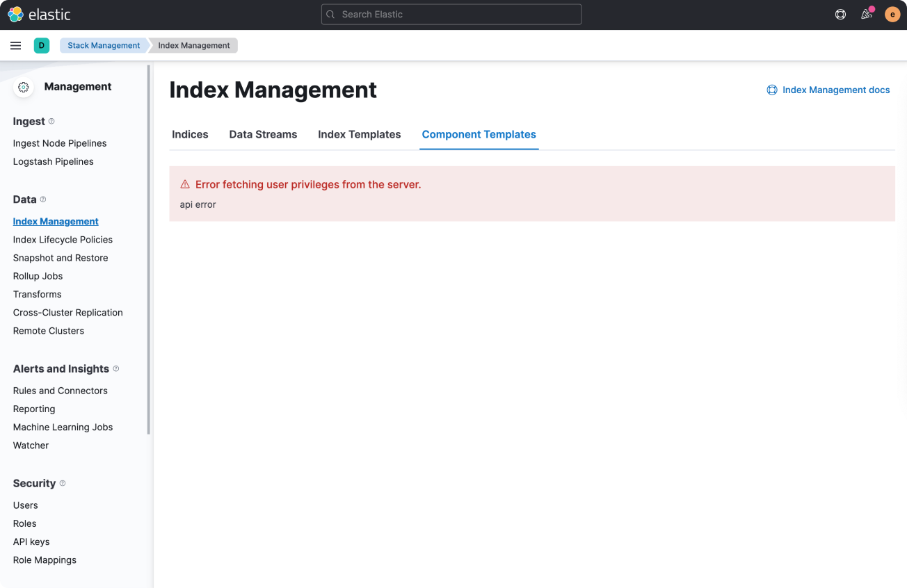The image size is (907, 588).
Task: Click the Management gear icon
Action: click(23, 86)
